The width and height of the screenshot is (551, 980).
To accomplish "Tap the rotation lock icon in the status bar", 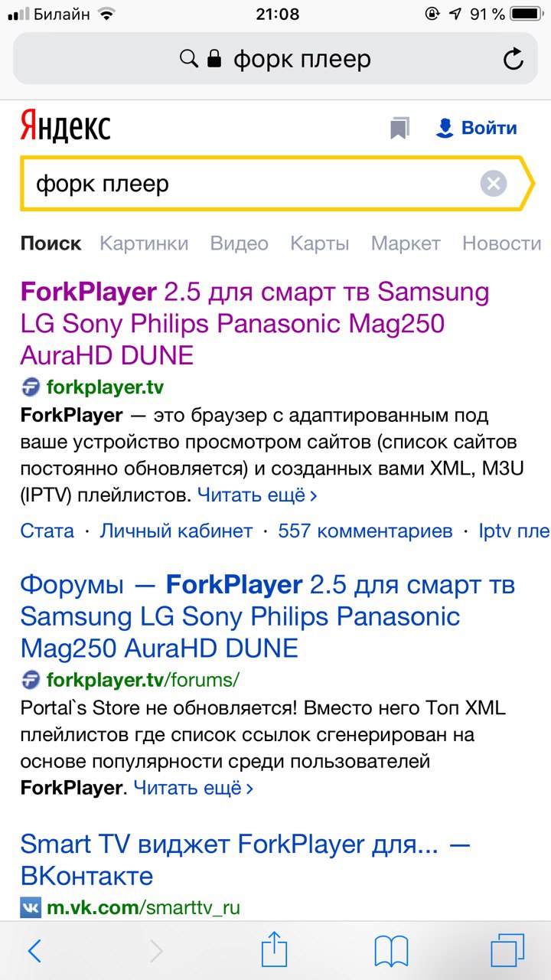I will point(433,14).
